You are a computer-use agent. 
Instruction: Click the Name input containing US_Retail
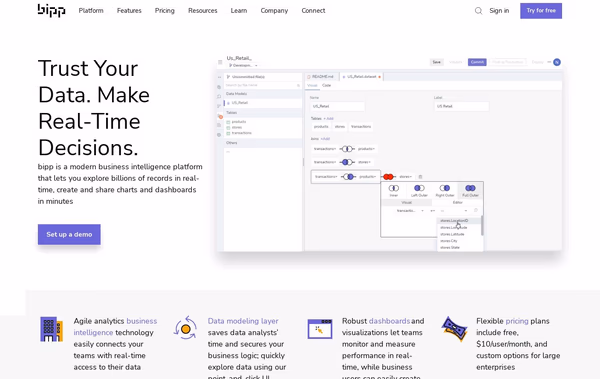(x=337, y=106)
